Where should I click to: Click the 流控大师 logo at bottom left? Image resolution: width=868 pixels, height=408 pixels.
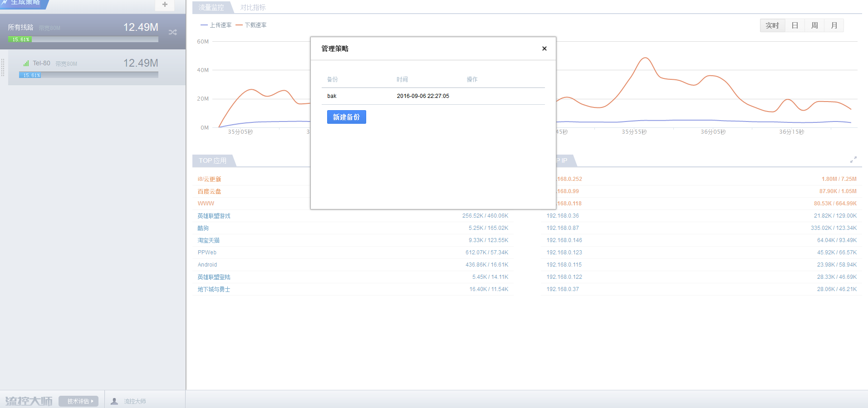pos(29,401)
